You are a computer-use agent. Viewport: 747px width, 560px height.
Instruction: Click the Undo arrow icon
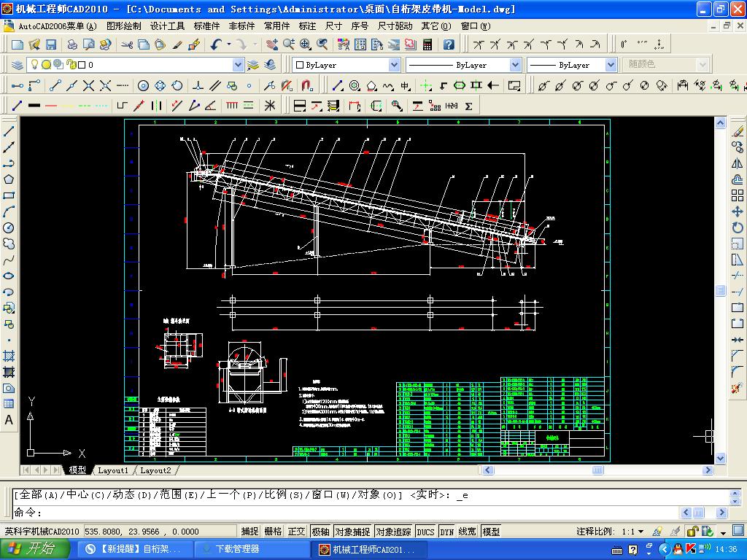[216, 44]
